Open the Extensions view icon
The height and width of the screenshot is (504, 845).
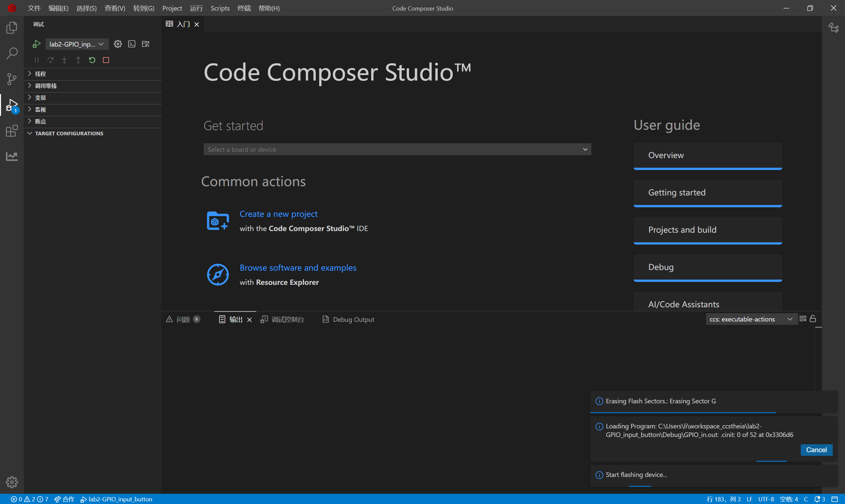coord(12,131)
